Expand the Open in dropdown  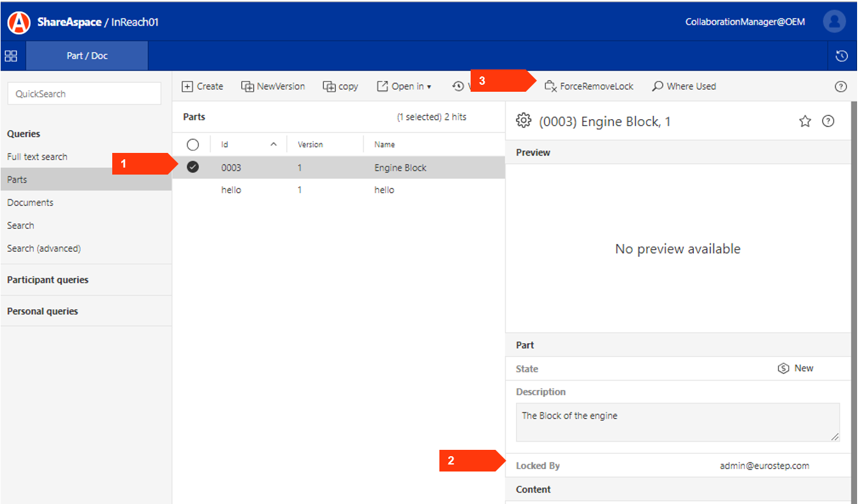pos(404,86)
